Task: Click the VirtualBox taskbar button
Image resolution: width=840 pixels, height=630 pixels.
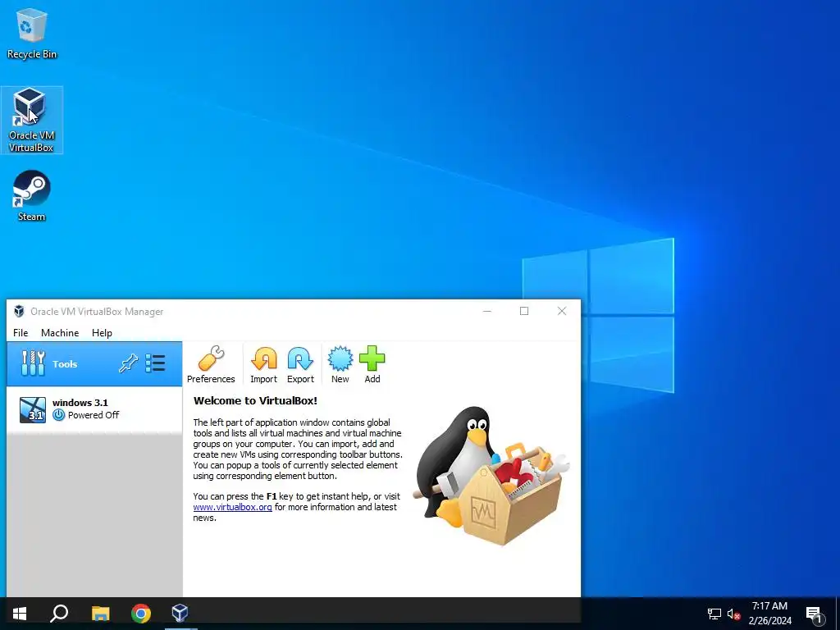Action: tap(180, 614)
